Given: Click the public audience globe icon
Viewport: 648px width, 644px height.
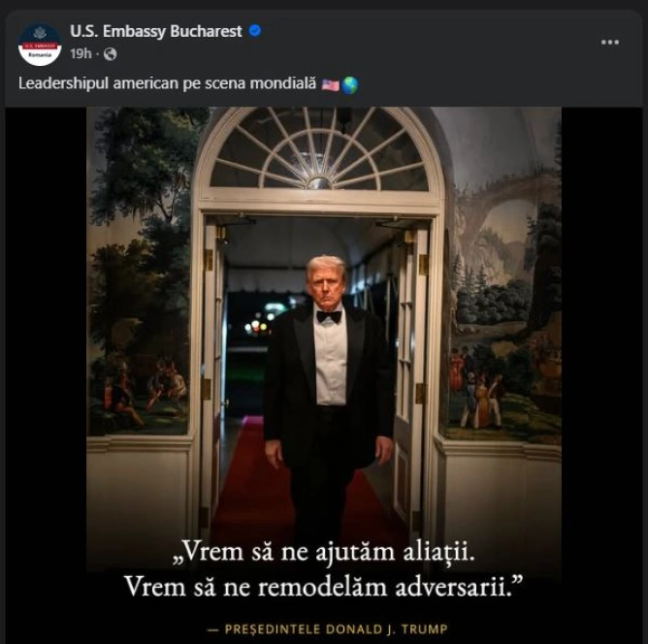Looking at the screenshot, I should (111, 54).
